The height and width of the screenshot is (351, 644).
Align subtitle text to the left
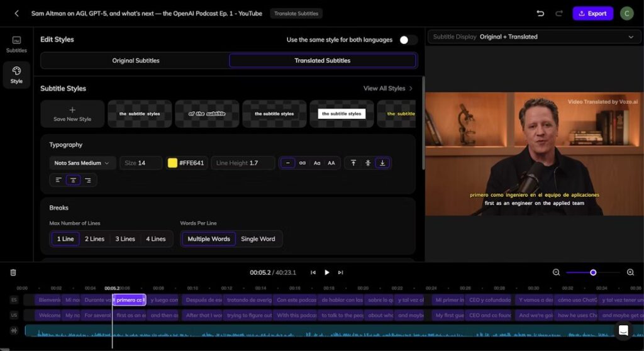(58, 180)
